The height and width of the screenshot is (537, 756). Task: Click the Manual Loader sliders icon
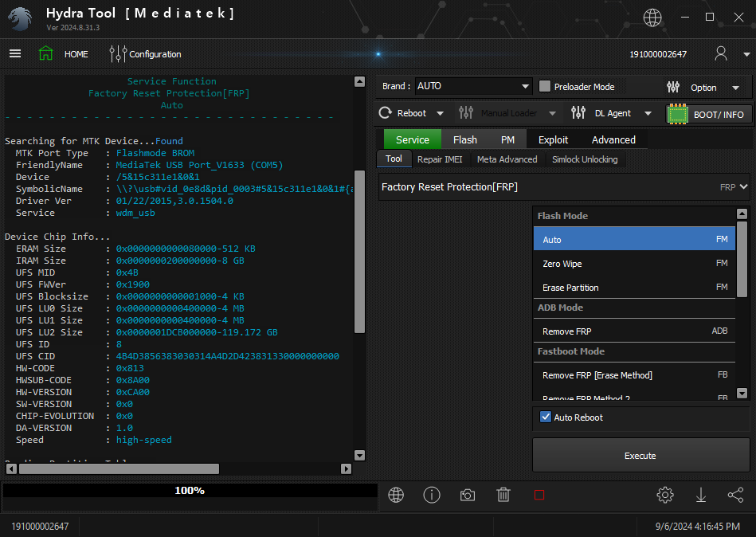coord(466,113)
